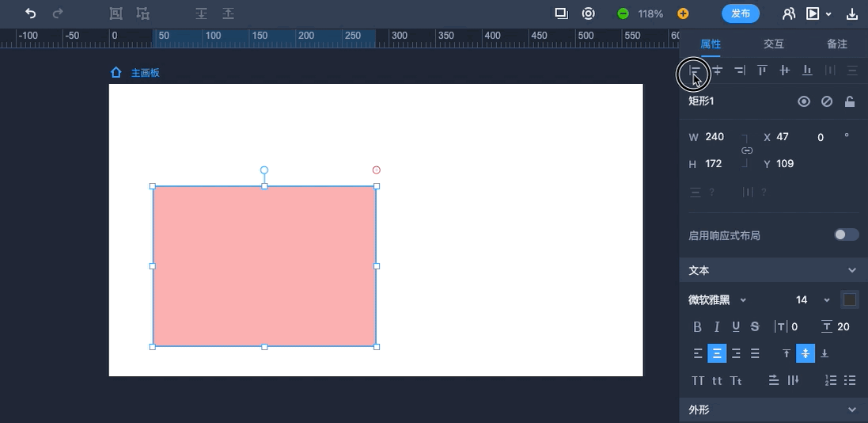
Task: Enable the 启用响应式布局 switch
Action: click(x=846, y=234)
